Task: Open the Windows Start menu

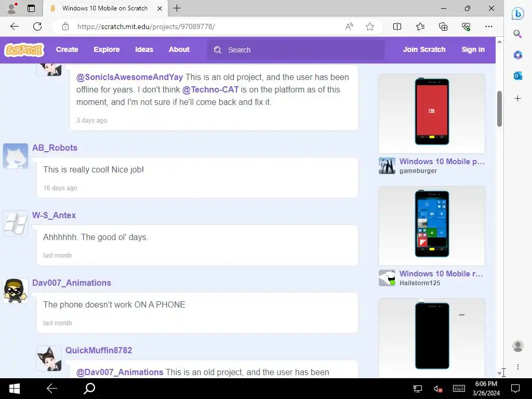Action: click(x=14, y=389)
